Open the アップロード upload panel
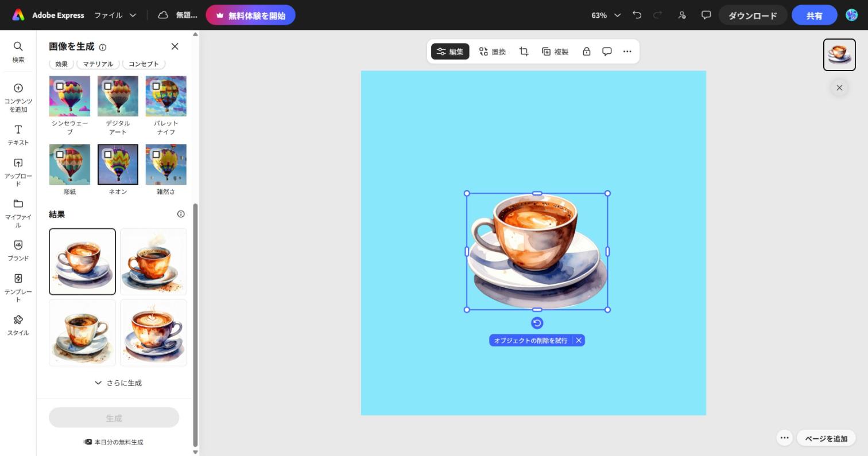The image size is (868, 456). (18, 172)
